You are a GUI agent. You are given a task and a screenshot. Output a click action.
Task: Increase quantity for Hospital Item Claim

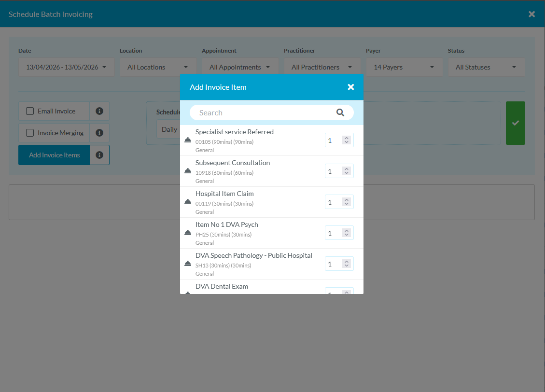coord(347,200)
